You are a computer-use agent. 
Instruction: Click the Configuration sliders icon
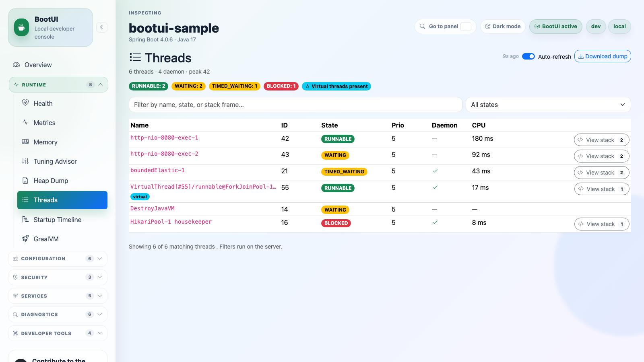(15, 259)
